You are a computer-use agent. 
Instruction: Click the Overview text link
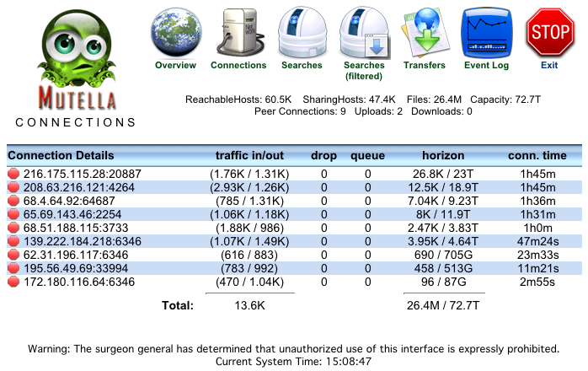click(175, 66)
